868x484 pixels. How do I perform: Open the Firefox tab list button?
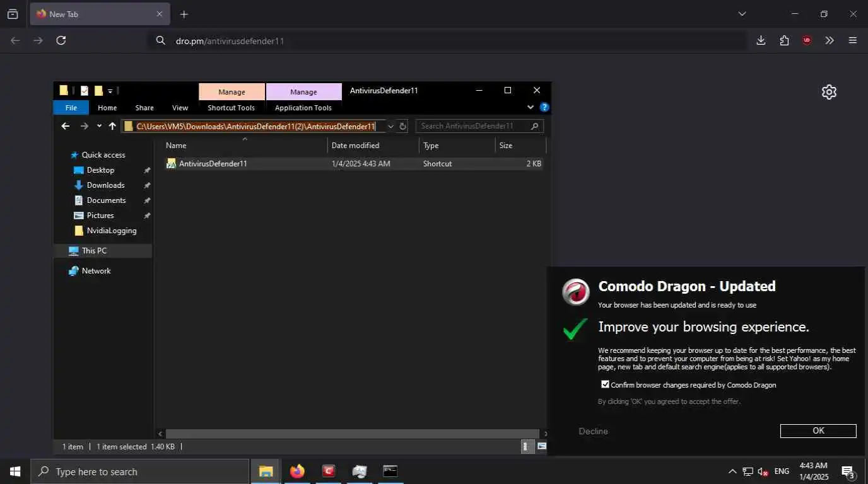coord(13,14)
